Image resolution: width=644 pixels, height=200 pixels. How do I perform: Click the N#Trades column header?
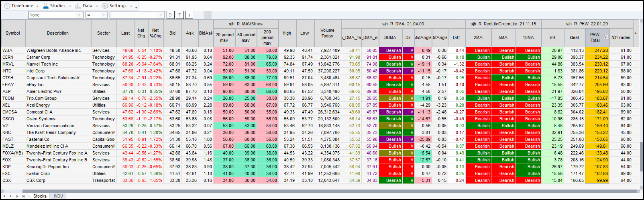coord(621,37)
